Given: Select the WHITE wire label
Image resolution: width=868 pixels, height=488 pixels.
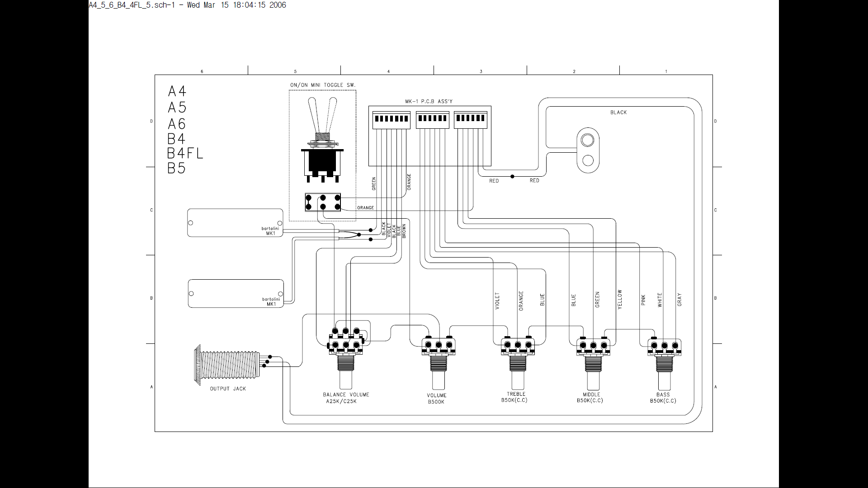Looking at the screenshot, I should point(660,300).
